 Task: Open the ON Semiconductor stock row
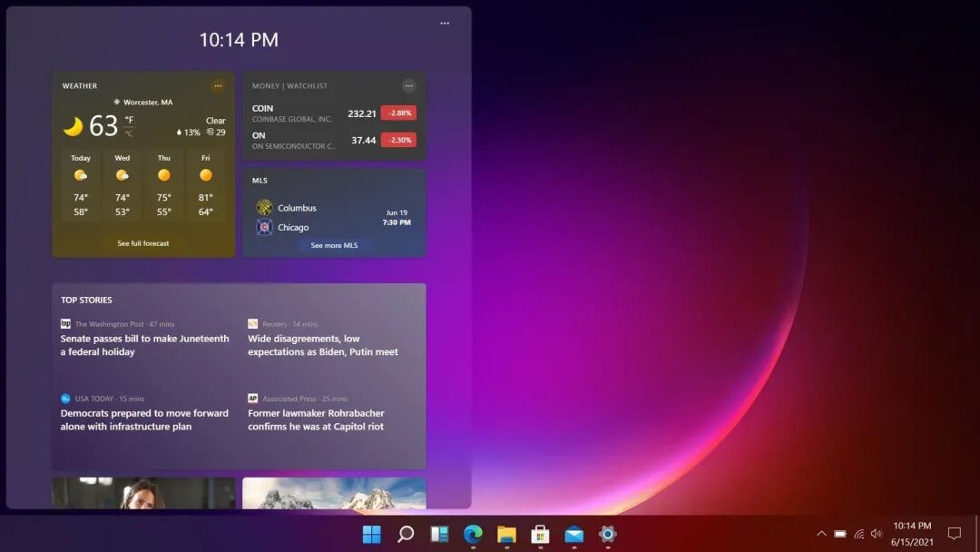tap(334, 140)
